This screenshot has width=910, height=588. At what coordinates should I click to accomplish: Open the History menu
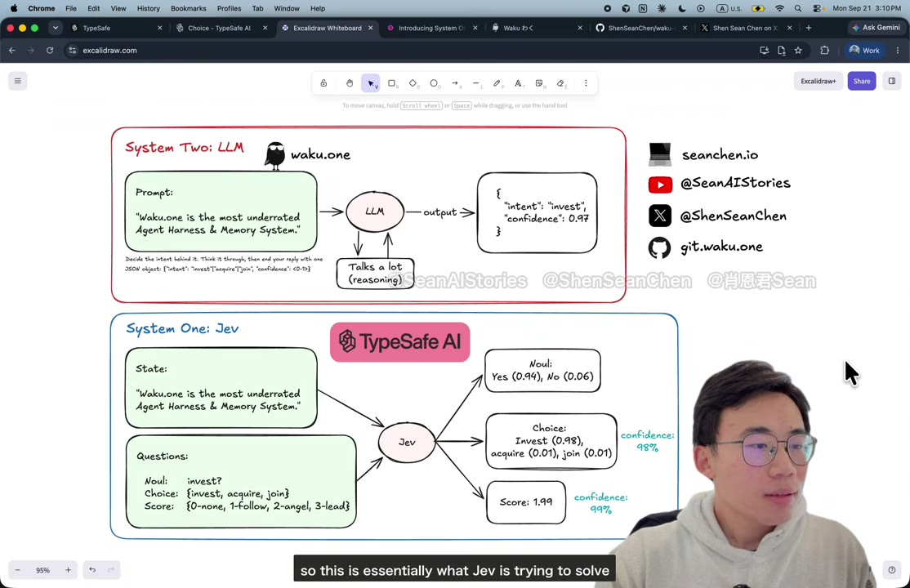coord(148,9)
